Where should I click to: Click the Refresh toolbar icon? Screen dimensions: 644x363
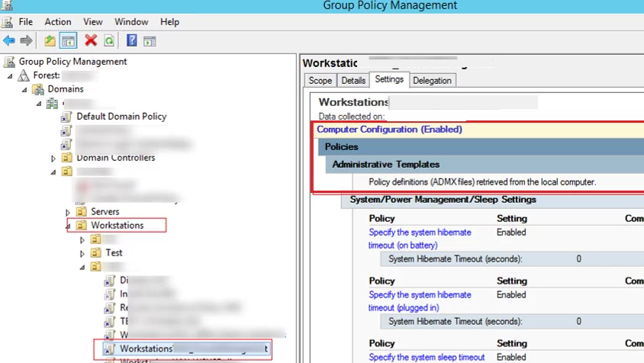109,40
